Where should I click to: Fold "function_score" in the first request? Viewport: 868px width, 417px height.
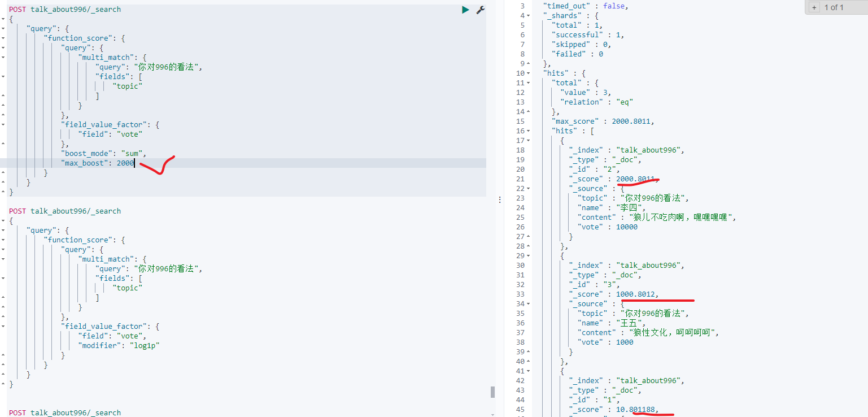[x=3, y=38]
